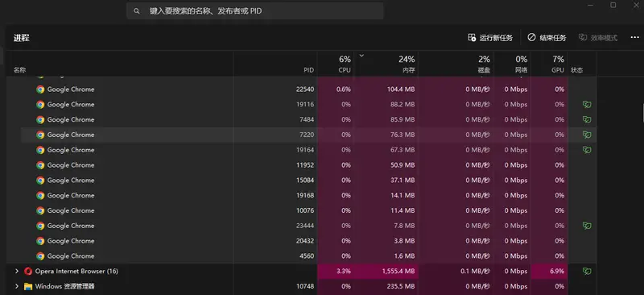644x295 pixels.
Task: Click the 进程 page title
Action: [22, 38]
